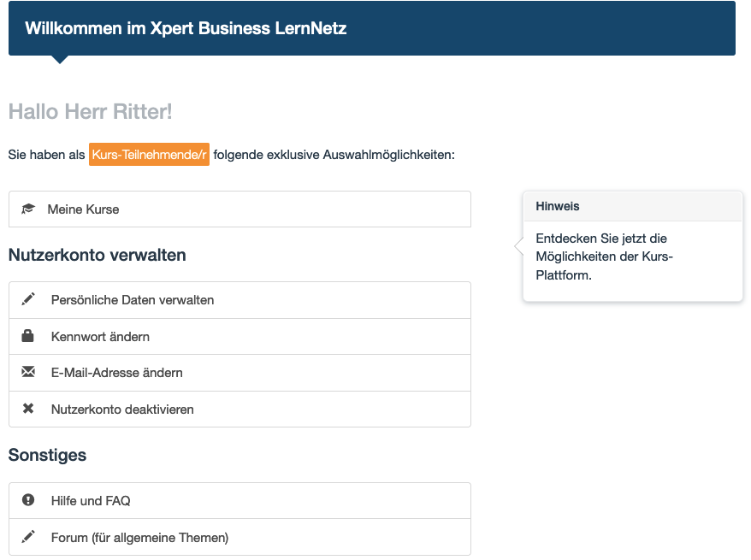Click the envelope icon beside E-Mail-Adresse ändern
The image size is (751, 560).
coord(28,372)
